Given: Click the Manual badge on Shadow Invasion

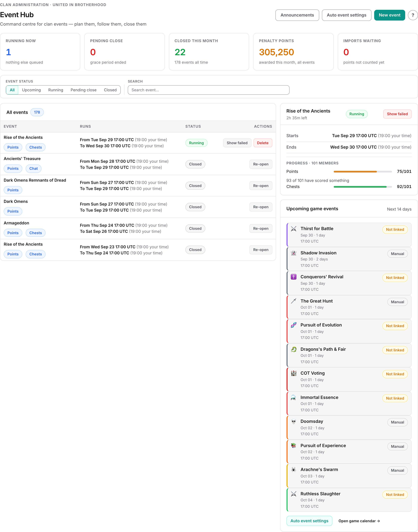Looking at the screenshot, I should tap(397, 254).
